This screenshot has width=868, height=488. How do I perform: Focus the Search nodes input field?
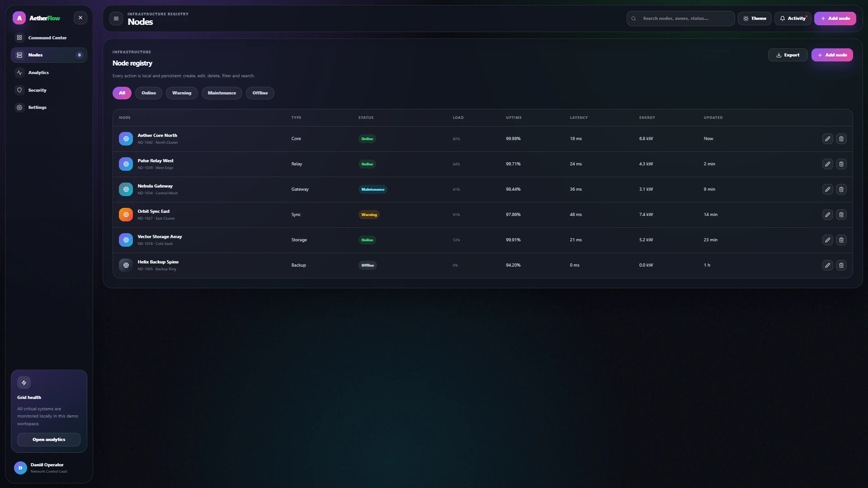tap(680, 19)
